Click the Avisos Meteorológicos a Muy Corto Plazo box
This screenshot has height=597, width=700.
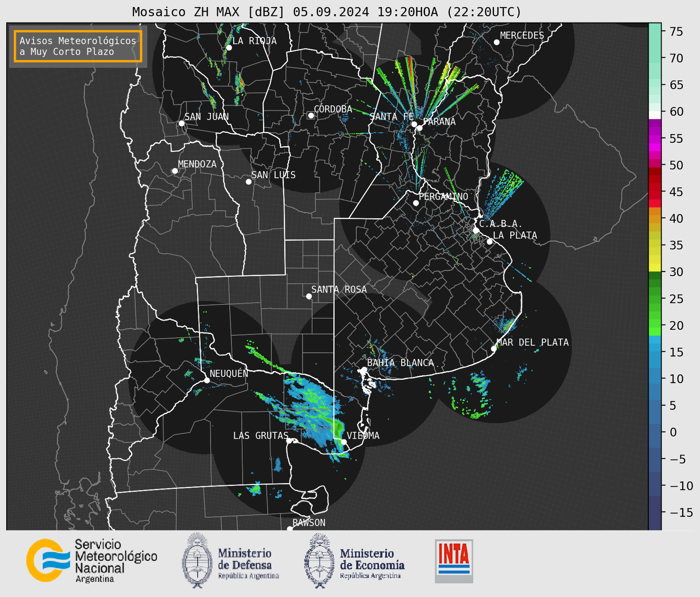click(78, 46)
